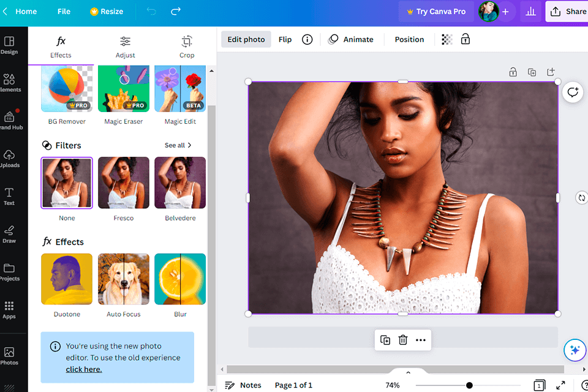The image size is (588, 392).
Task: Switch to the Crop tab
Action: [x=187, y=47]
